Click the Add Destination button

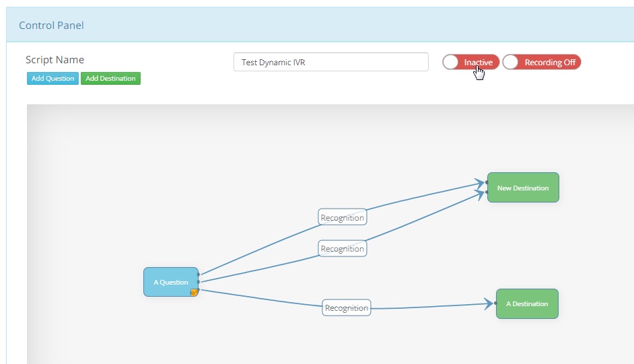(110, 78)
